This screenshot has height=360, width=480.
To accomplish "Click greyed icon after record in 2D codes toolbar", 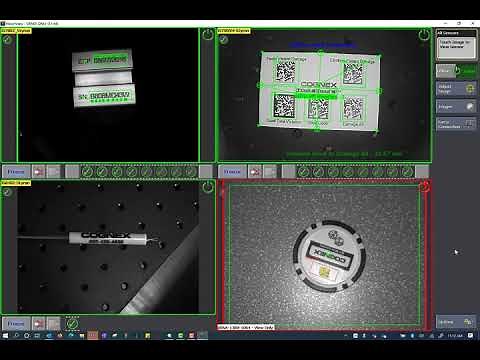I will click(x=270, y=172).
